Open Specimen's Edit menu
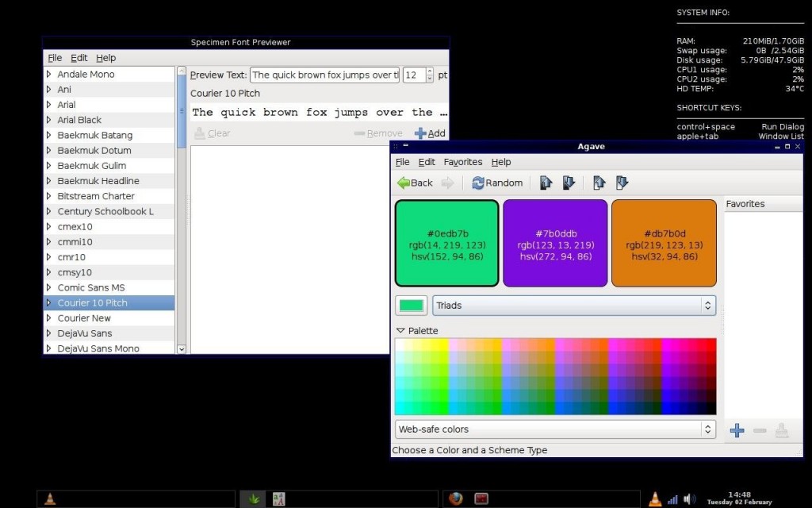This screenshot has width=812, height=508. [79, 57]
